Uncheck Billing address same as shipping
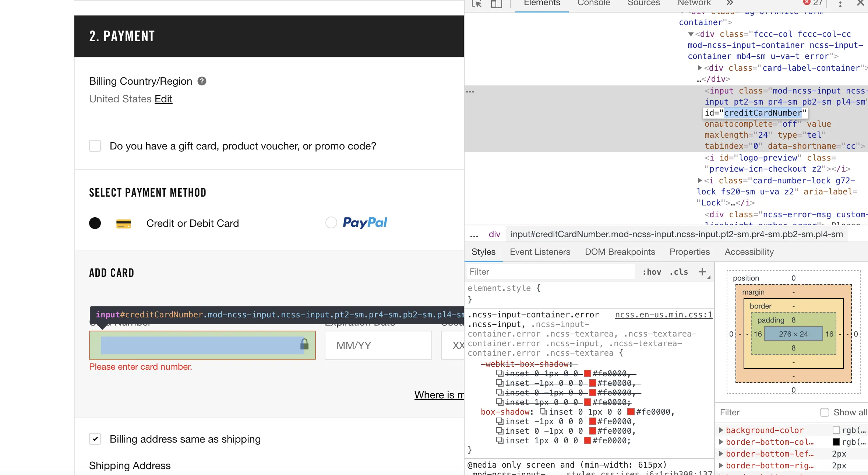 pos(95,439)
